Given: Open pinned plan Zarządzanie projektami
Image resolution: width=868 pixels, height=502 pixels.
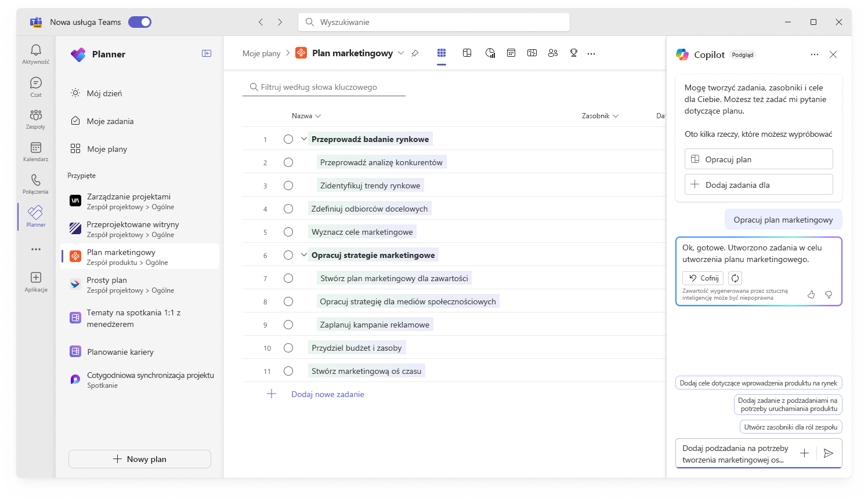Looking at the screenshot, I should (x=140, y=201).
